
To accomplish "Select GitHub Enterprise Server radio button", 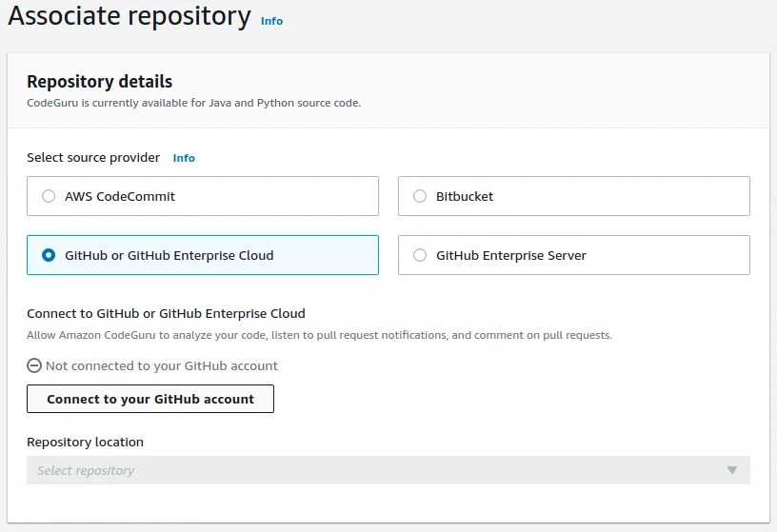I will 420,255.
